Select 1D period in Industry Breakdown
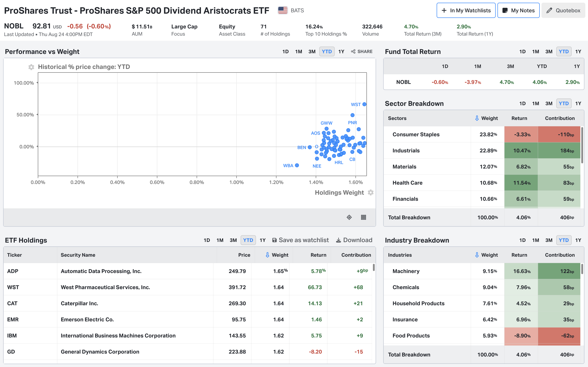 click(x=522, y=240)
